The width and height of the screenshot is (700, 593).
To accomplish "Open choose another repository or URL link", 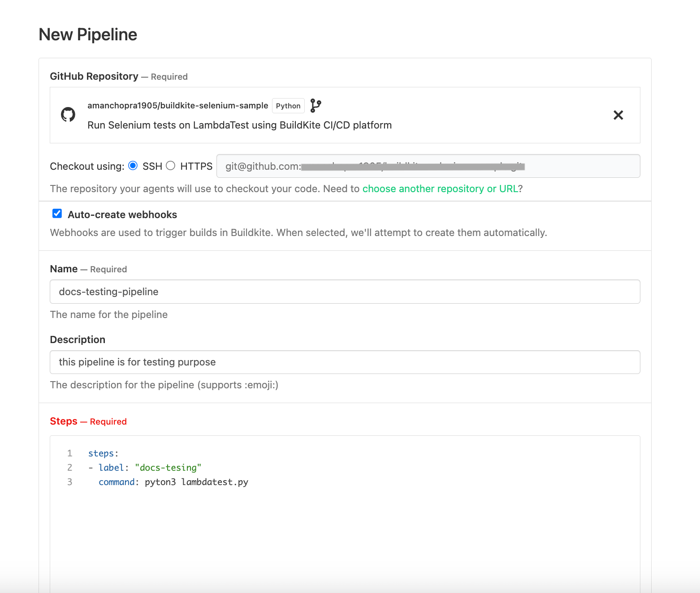I will click(x=440, y=189).
